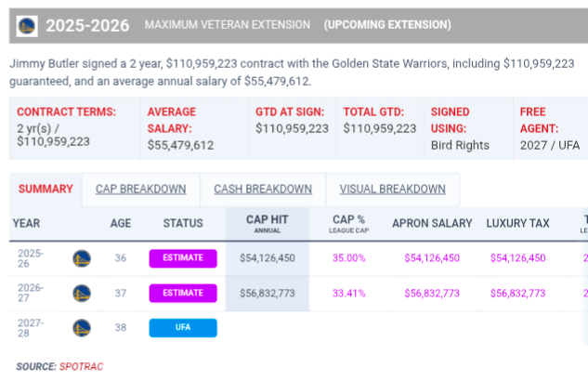Click the 2025-26 Estimate status badge
This screenshot has height=381, width=588.
(183, 257)
